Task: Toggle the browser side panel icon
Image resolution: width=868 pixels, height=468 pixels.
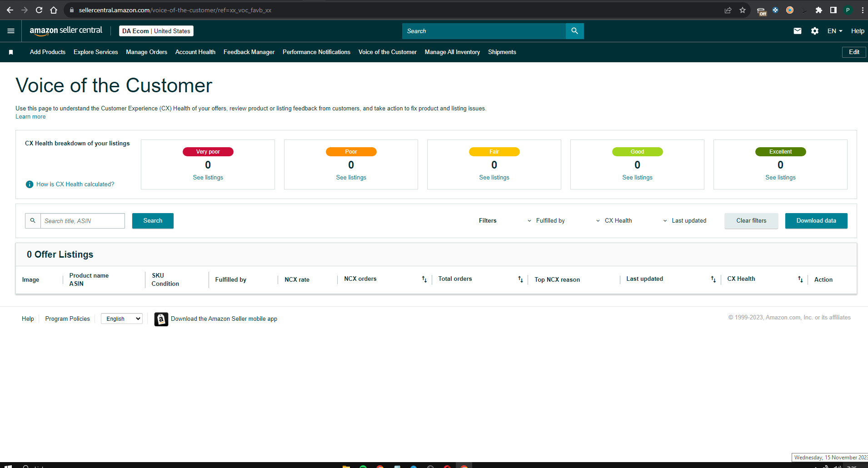Action: pos(833,10)
